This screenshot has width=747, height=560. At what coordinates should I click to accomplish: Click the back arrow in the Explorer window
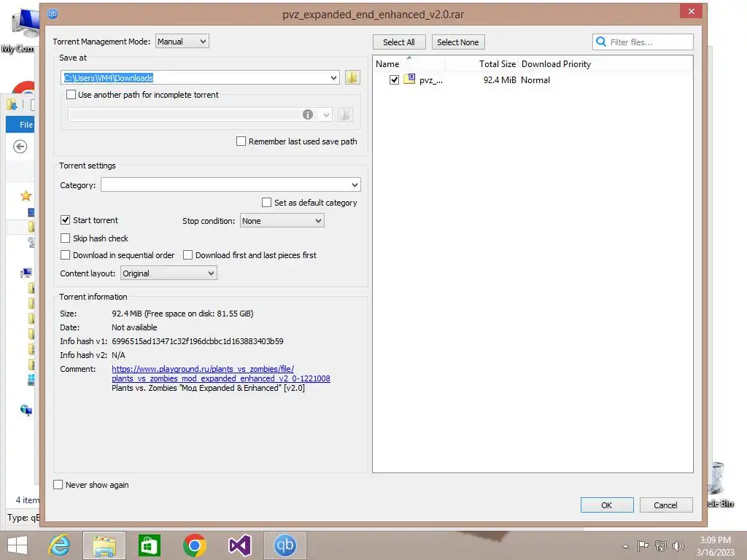pyautogui.click(x=20, y=147)
